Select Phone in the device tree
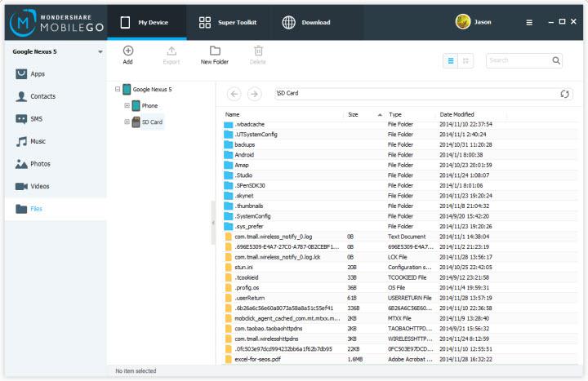Viewport: 588px width, 381px height. pos(149,105)
